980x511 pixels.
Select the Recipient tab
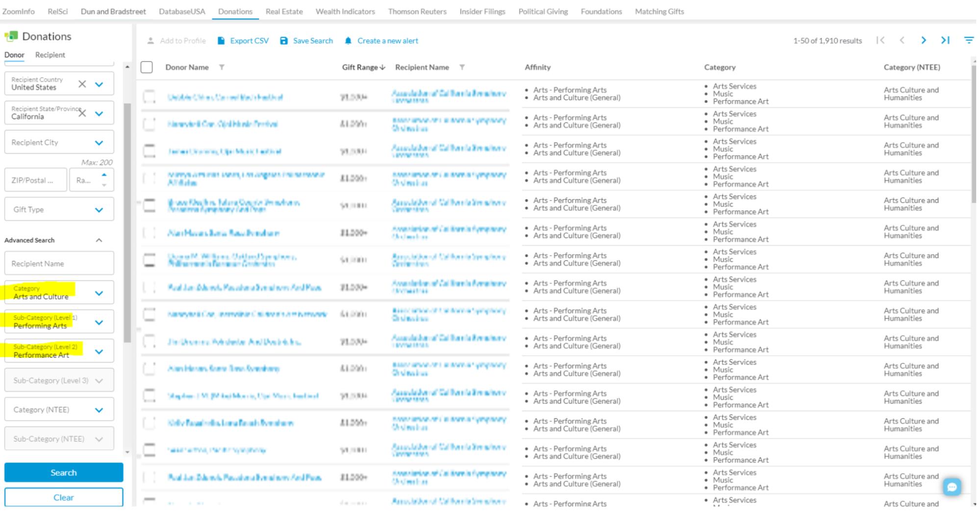[x=50, y=55]
